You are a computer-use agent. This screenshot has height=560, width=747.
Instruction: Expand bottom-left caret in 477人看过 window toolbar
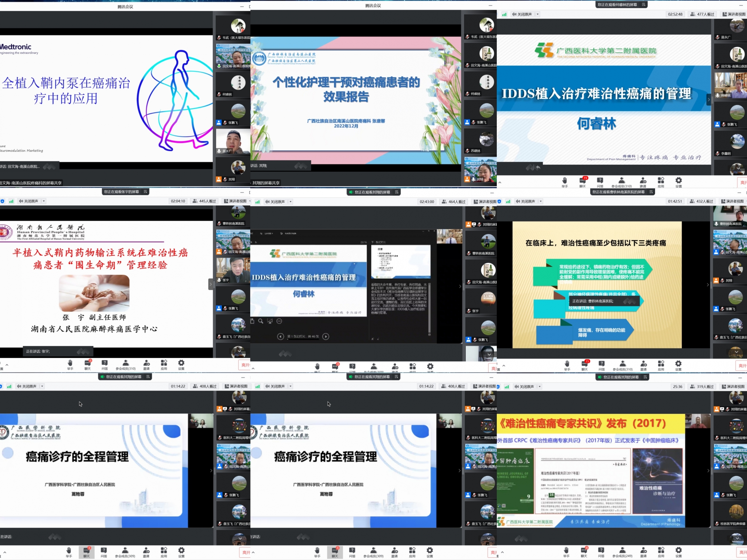(x=500, y=183)
